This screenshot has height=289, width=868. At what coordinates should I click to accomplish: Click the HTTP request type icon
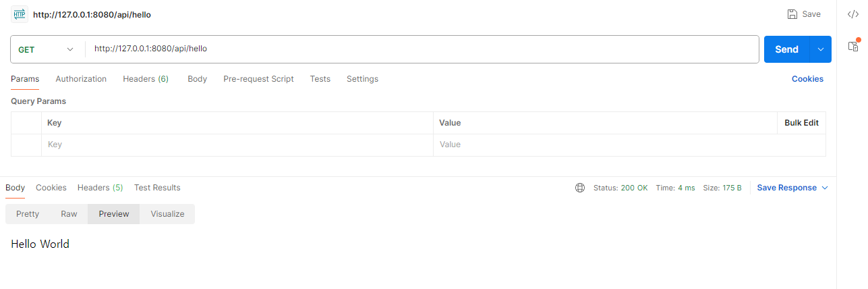pyautogui.click(x=19, y=14)
